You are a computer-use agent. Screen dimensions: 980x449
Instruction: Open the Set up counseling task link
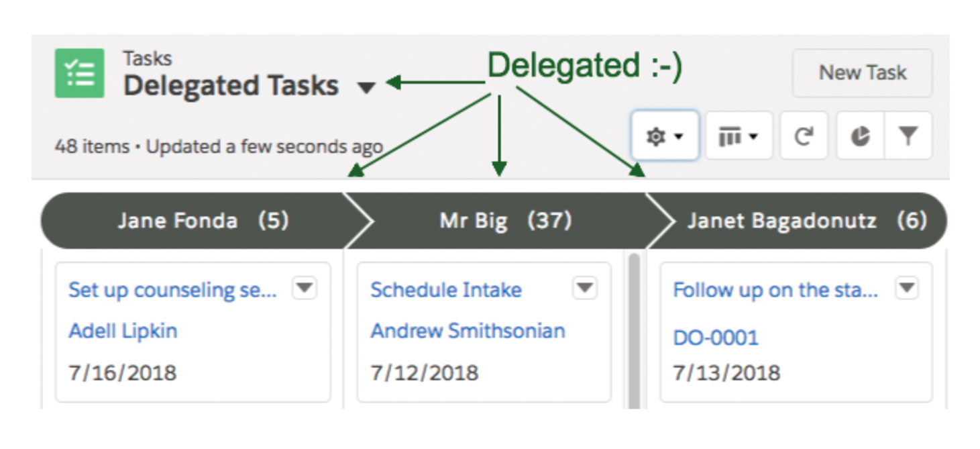click(172, 290)
